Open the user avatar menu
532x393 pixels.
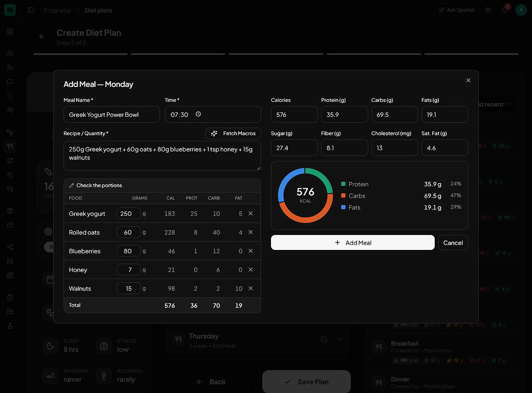521,10
